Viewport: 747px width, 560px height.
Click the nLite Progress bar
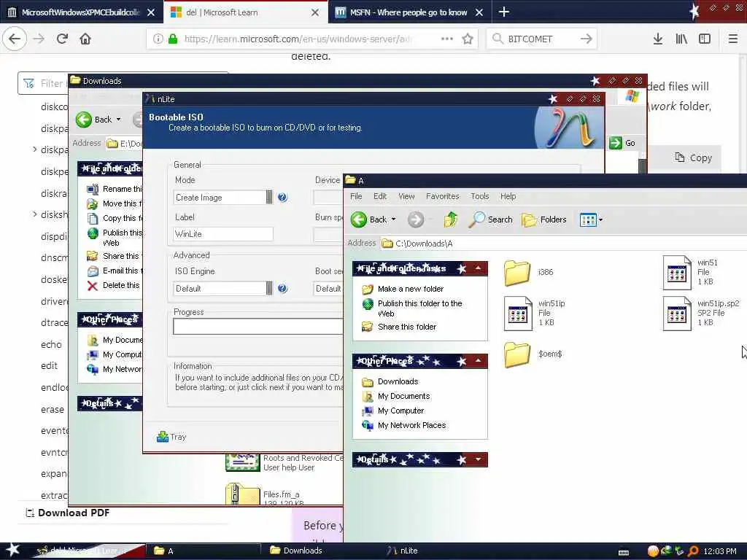coord(258,327)
